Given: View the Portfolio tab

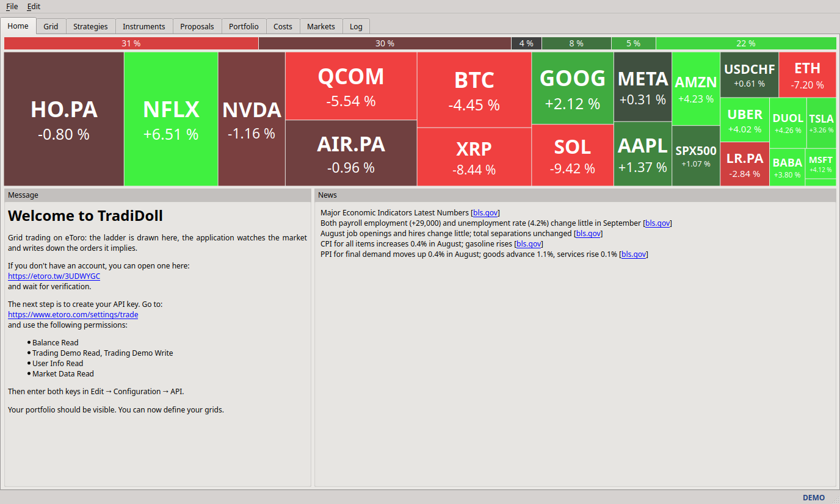Looking at the screenshot, I should click(x=244, y=26).
